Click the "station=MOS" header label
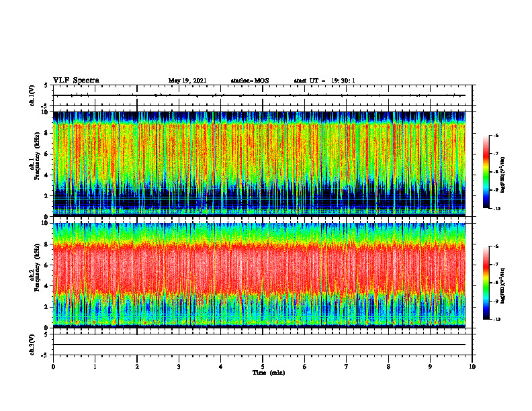Image resolution: width=532 pixels, height=411 pixels. 250,81
